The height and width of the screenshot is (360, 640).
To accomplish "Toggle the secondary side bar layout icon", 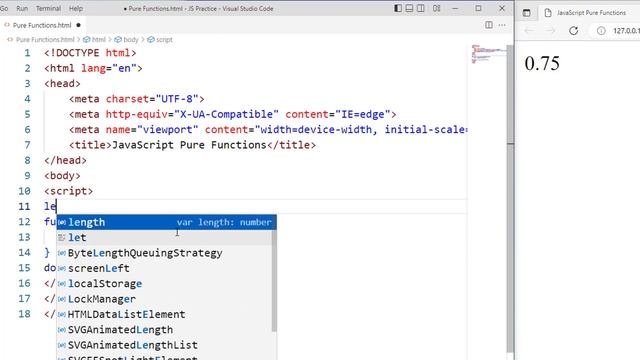I will click(x=420, y=8).
